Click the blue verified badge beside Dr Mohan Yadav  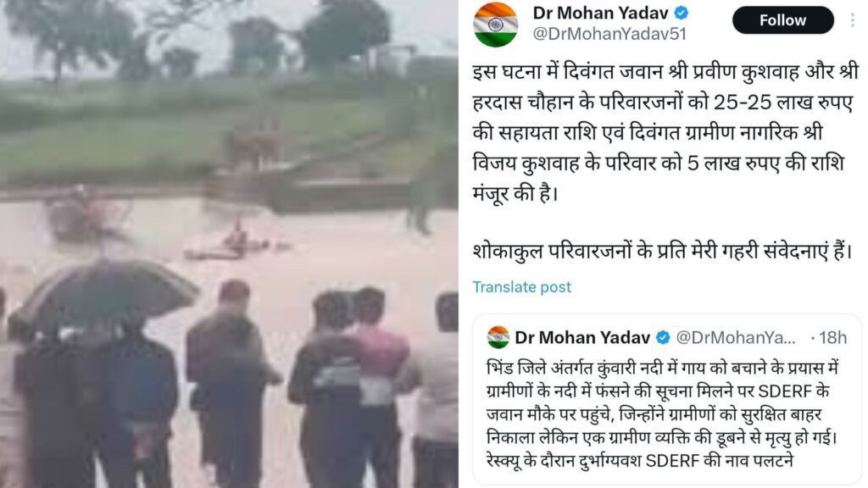point(682,13)
